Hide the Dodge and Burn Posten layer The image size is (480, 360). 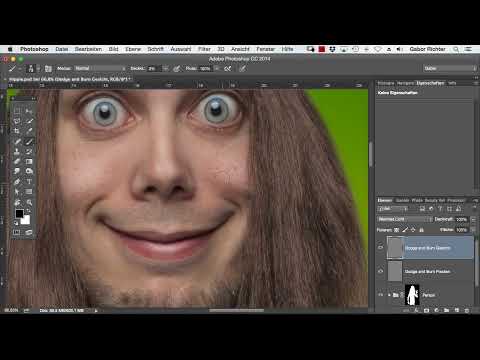tap(381, 271)
